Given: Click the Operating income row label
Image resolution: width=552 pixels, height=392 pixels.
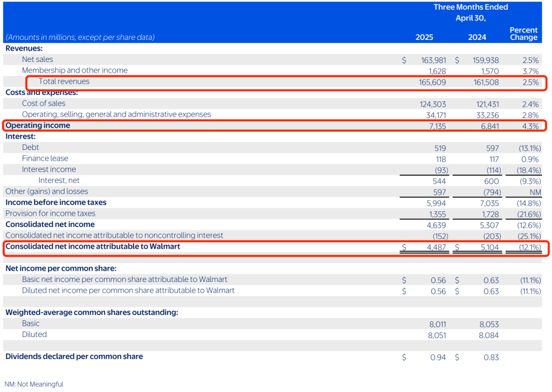Looking at the screenshot, I should (x=38, y=125).
